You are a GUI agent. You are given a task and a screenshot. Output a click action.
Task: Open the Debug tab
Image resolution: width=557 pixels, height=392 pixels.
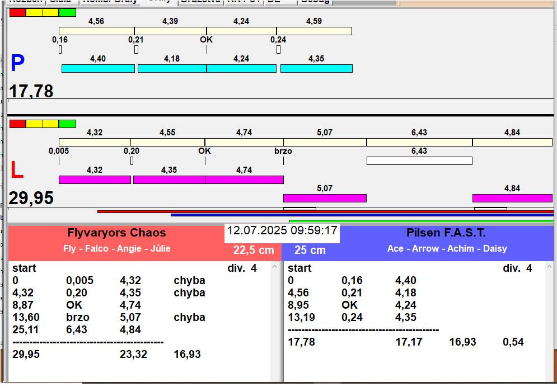coord(315,2)
